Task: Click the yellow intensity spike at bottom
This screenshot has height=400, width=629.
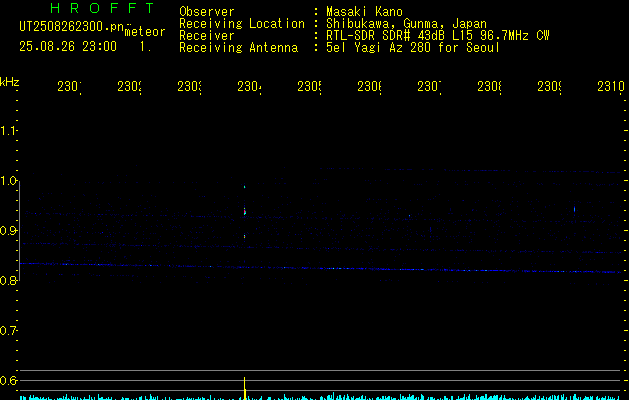Action: click(x=244, y=388)
